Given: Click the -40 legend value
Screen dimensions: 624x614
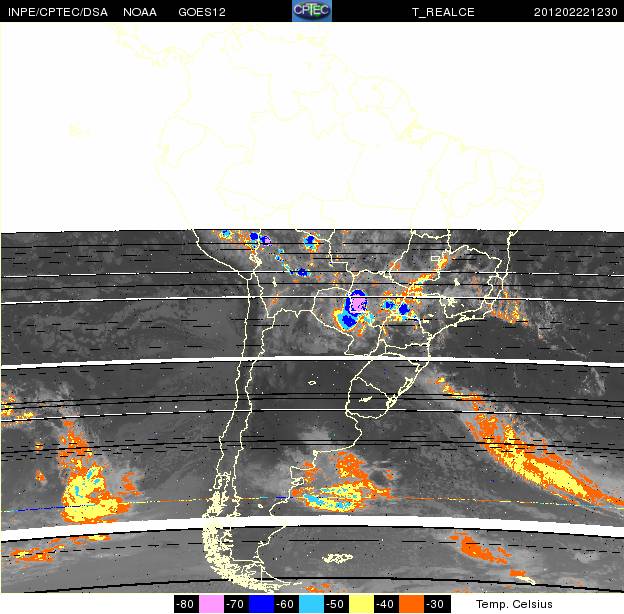Looking at the screenshot, I should tap(385, 604).
